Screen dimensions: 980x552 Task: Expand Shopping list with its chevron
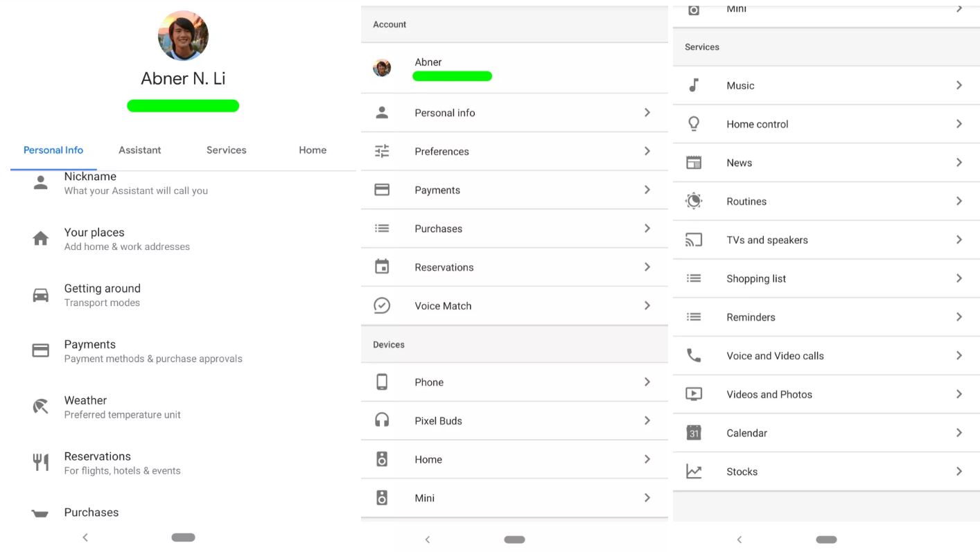[959, 278]
